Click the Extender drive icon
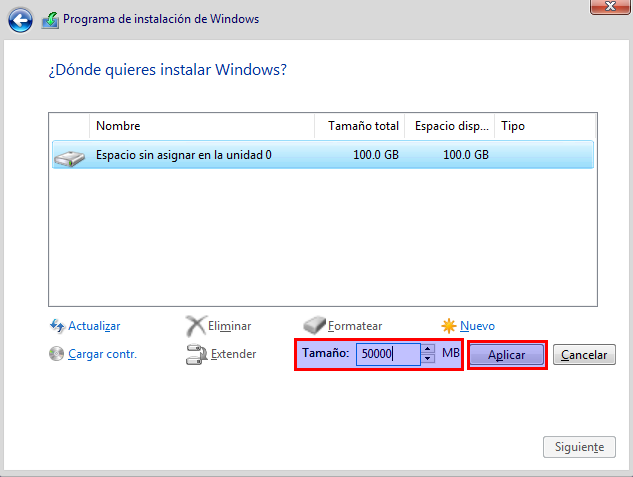Screen dimensions: 633x477 click(x=197, y=354)
